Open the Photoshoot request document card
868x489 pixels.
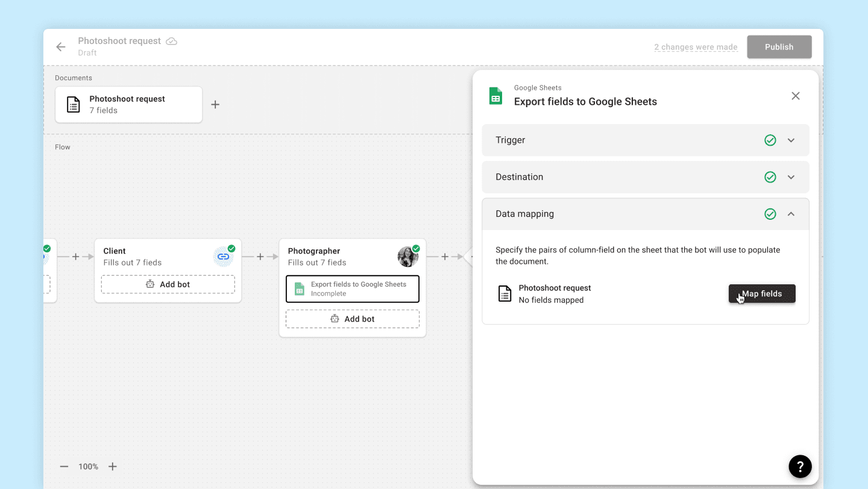pyautogui.click(x=129, y=105)
